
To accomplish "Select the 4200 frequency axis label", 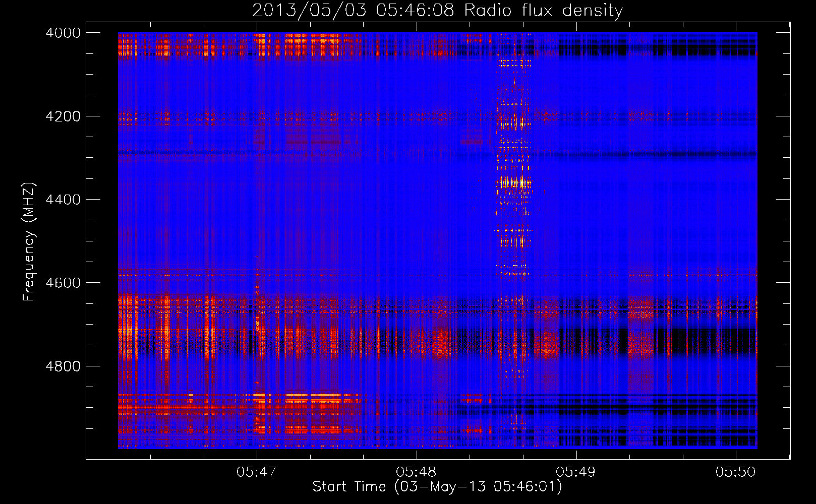I will point(63,116).
